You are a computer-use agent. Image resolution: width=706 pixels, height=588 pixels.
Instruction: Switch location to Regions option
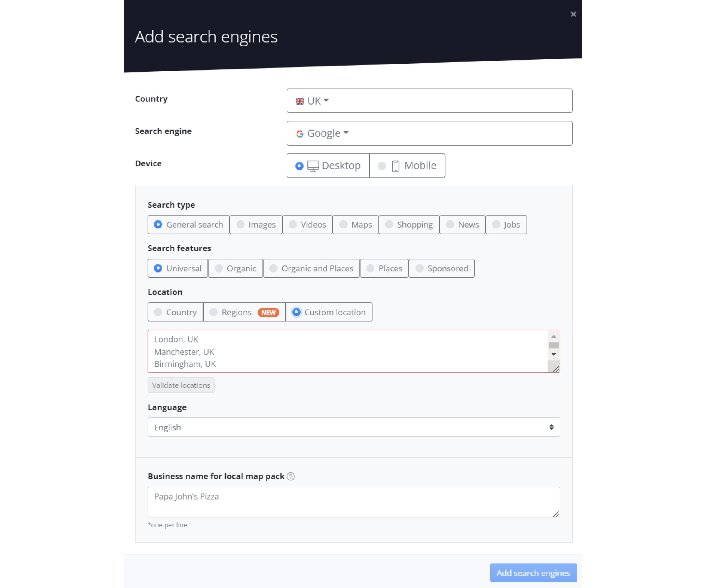(x=244, y=312)
